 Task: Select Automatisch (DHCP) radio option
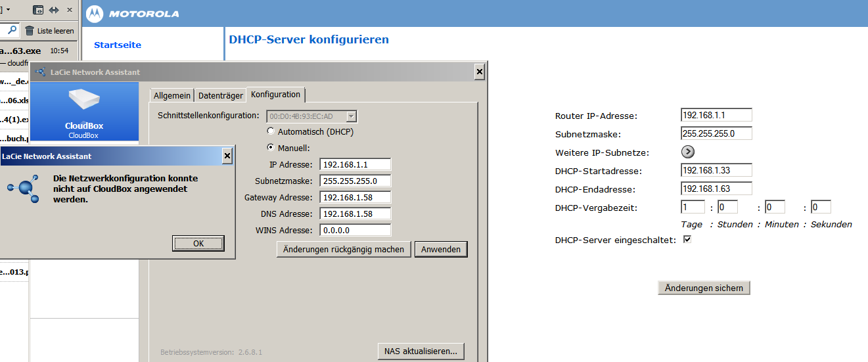click(270, 131)
